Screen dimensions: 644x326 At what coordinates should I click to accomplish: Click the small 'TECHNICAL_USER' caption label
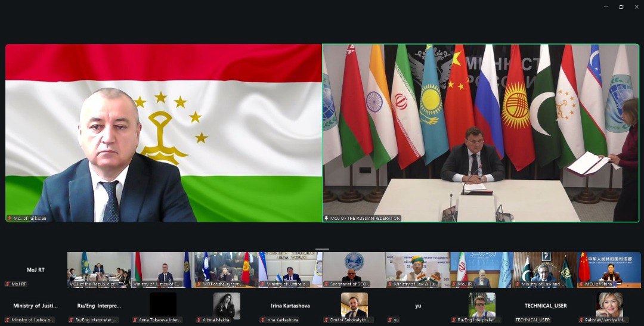pyautogui.click(x=532, y=320)
